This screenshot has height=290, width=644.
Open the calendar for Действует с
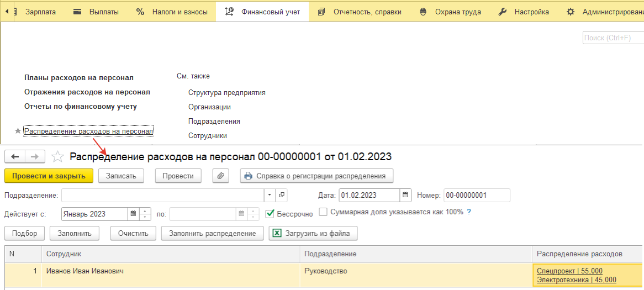coord(133,214)
